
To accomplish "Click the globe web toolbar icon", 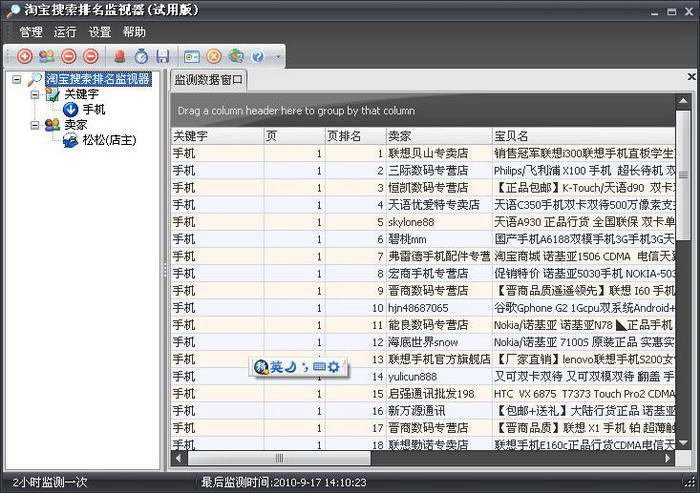I will 236,56.
